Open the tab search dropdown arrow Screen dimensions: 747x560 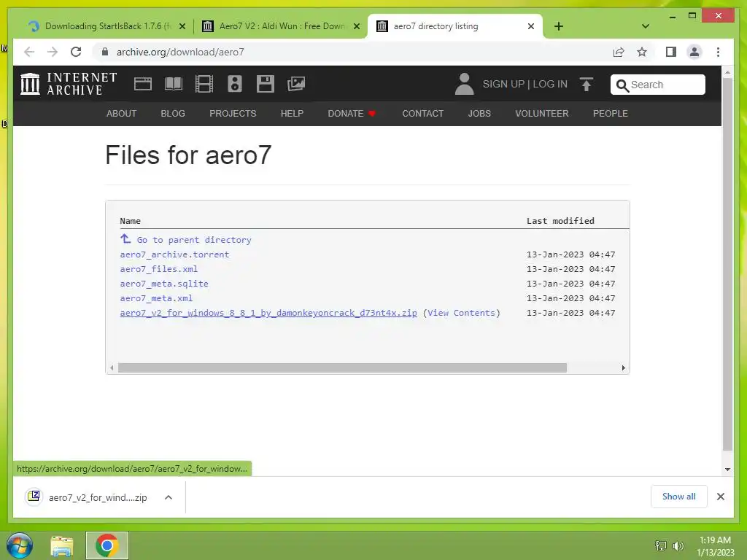point(646,26)
